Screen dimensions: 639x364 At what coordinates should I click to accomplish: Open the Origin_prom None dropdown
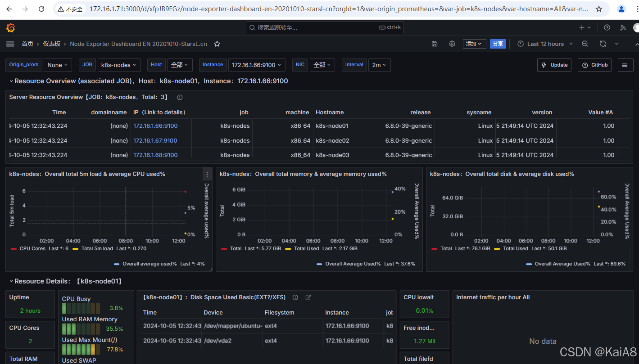tap(58, 65)
